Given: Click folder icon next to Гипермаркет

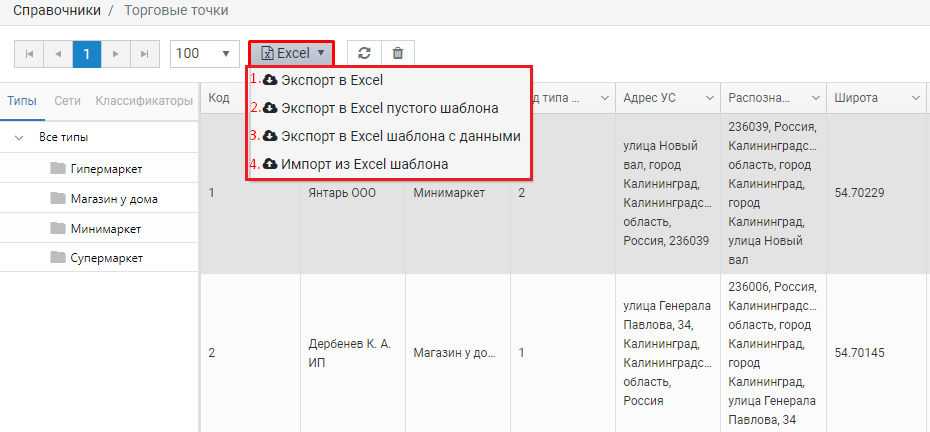Looking at the screenshot, I should point(58,169).
